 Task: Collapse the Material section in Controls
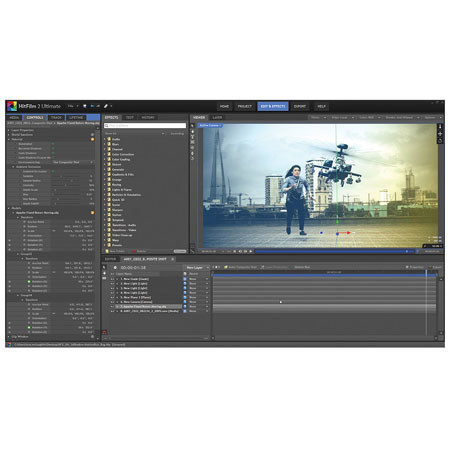(9, 139)
